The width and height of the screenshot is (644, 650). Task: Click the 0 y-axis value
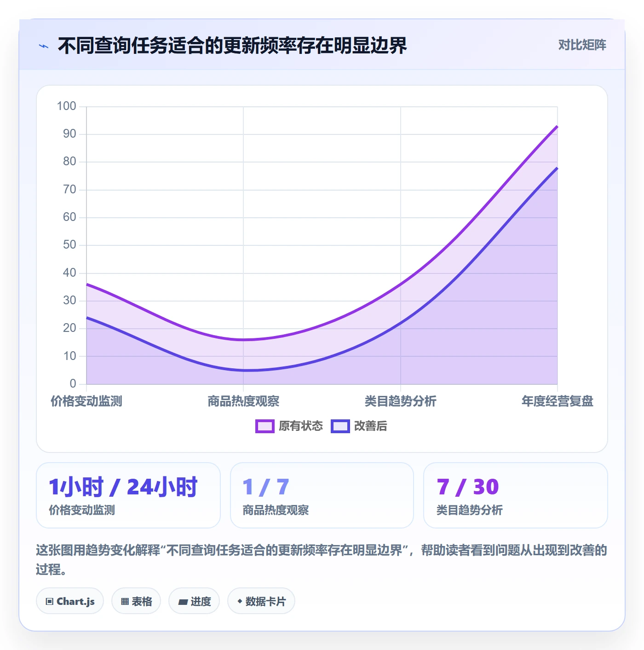(x=73, y=383)
